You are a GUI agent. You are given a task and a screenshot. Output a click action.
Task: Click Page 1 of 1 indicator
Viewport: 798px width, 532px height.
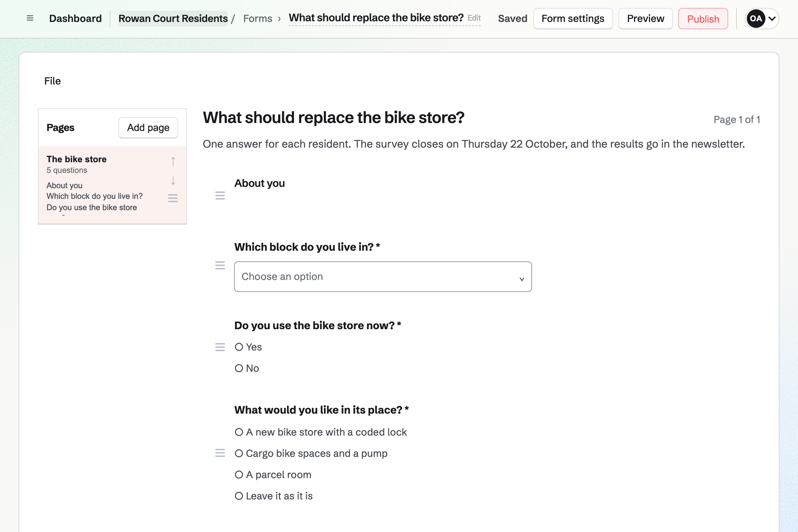[x=736, y=119]
